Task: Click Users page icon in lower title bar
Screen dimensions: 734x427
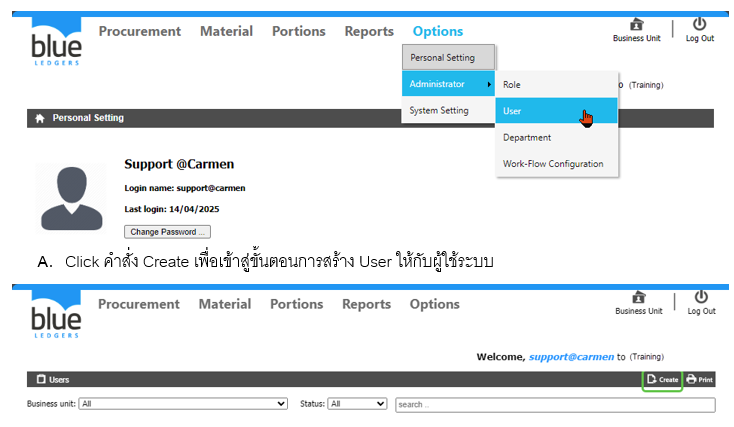Action: click(x=41, y=379)
